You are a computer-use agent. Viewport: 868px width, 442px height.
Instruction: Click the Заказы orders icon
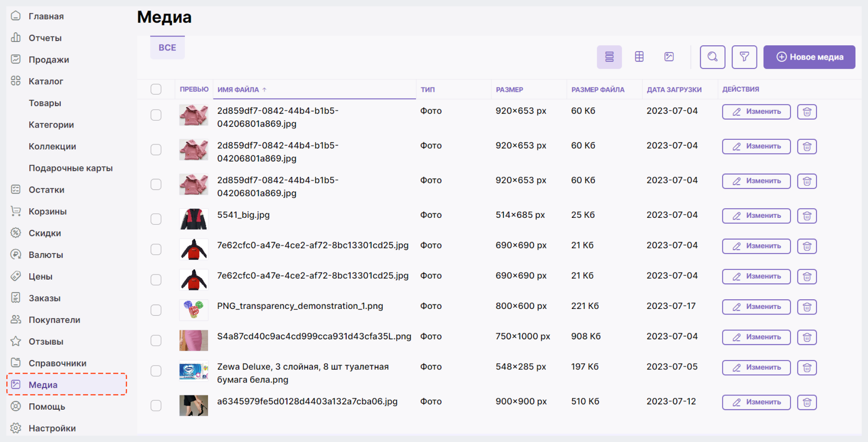pyautogui.click(x=16, y=298)
